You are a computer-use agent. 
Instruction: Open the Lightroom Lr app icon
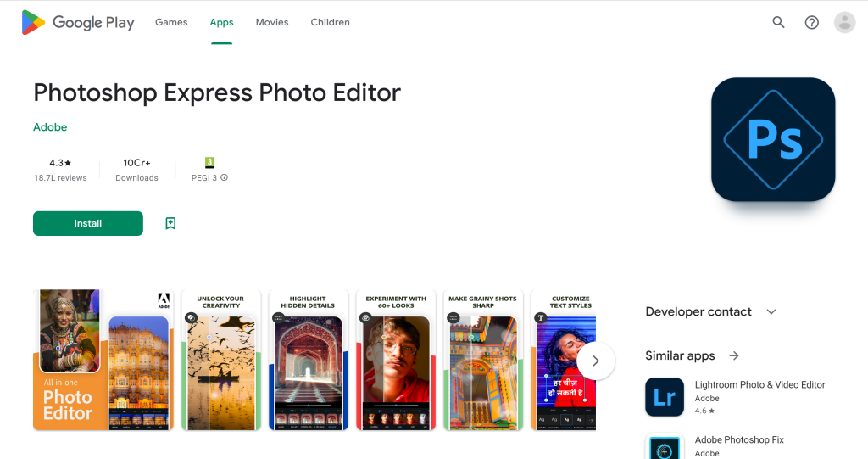(665, 397)
